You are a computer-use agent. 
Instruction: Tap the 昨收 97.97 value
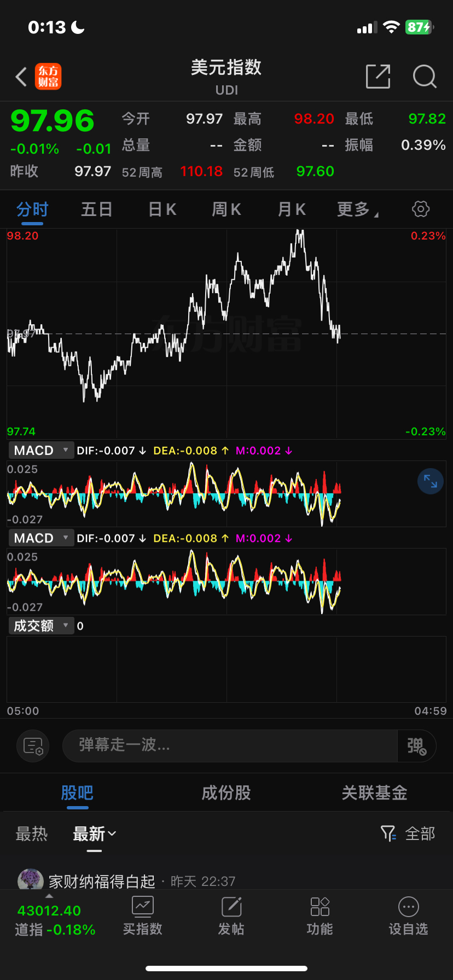pos(93,171)
